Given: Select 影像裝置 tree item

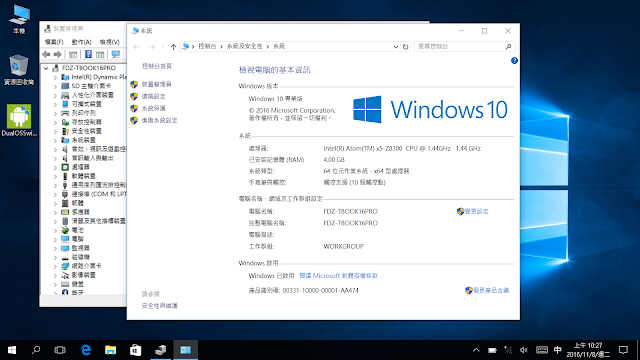Looking at the screenshot, I should point(83,275).
